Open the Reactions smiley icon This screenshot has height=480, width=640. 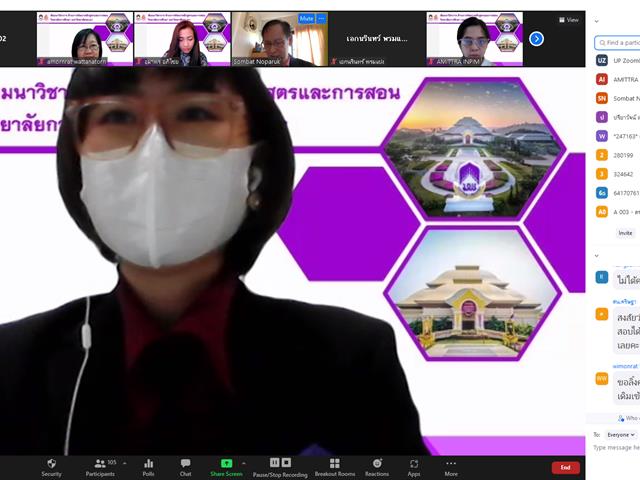pos(377,463)
